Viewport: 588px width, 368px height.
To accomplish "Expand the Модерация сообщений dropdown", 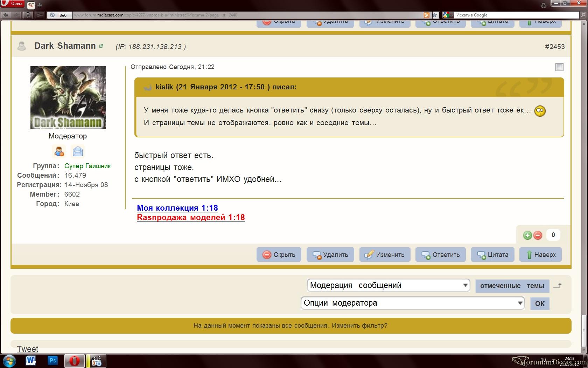I will click(388, 285).
